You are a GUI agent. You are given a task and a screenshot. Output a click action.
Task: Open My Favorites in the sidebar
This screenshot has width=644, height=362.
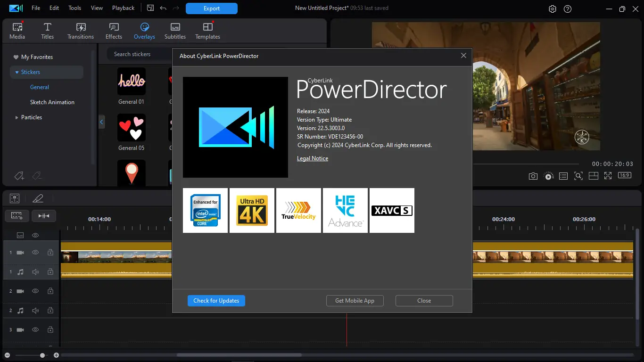(37, 57)
